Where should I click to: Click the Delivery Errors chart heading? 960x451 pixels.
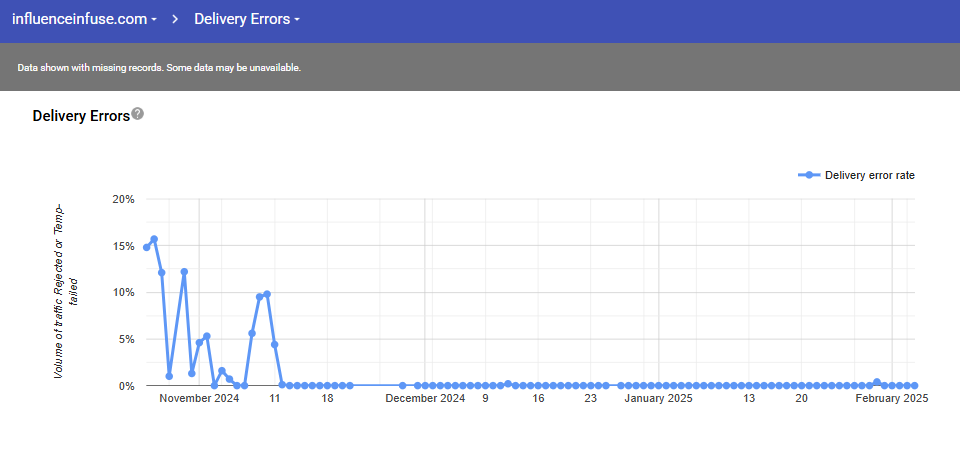[x=81, y=116]
